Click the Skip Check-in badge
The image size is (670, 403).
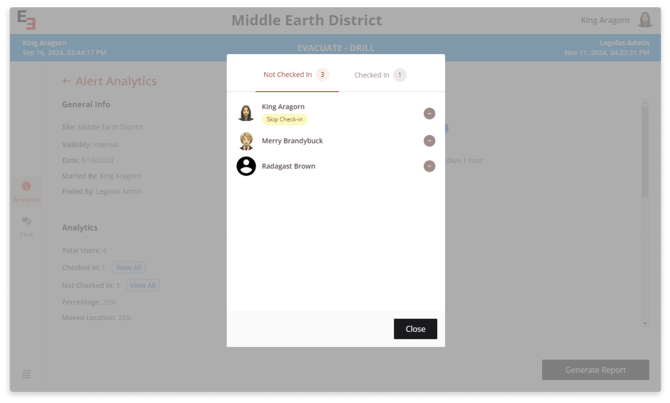(285, 120)
